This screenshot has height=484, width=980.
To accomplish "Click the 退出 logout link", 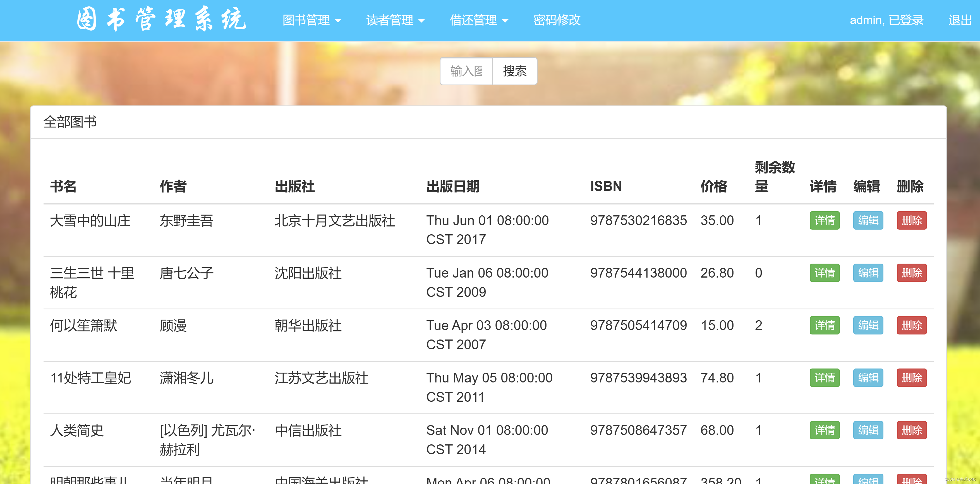I will (x=959, y=20).
